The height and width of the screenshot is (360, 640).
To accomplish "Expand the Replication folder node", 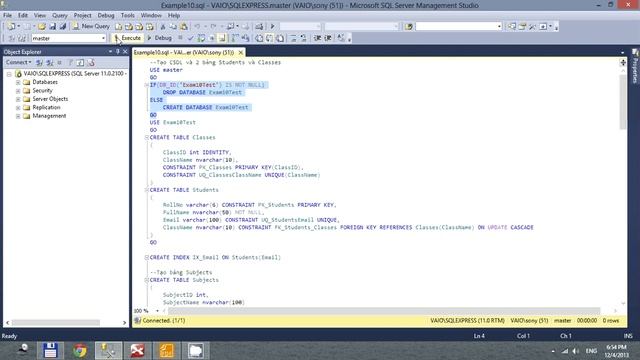I will [x=18, y=108].
